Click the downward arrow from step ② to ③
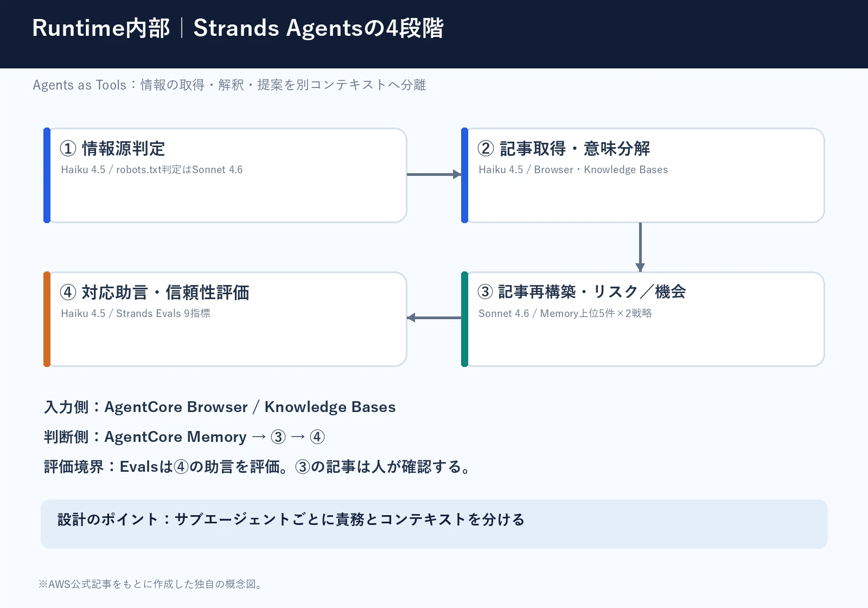 (640, 247)
